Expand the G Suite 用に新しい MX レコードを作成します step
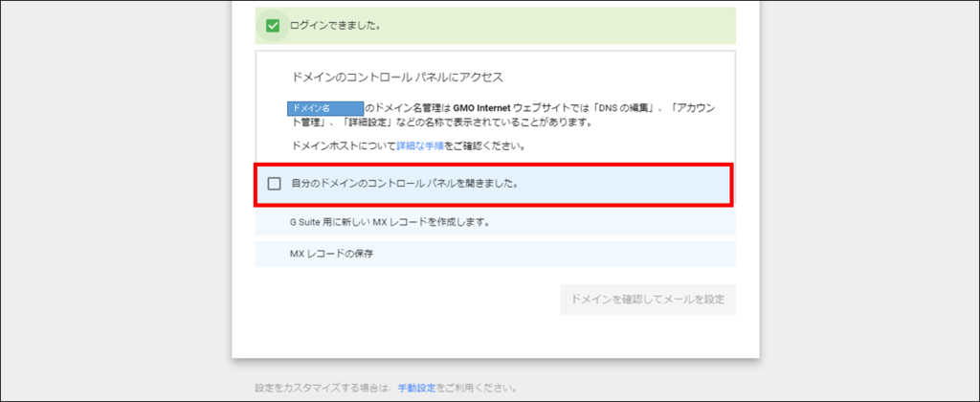This screenshot has height=402, width=980. pos(495,222)
